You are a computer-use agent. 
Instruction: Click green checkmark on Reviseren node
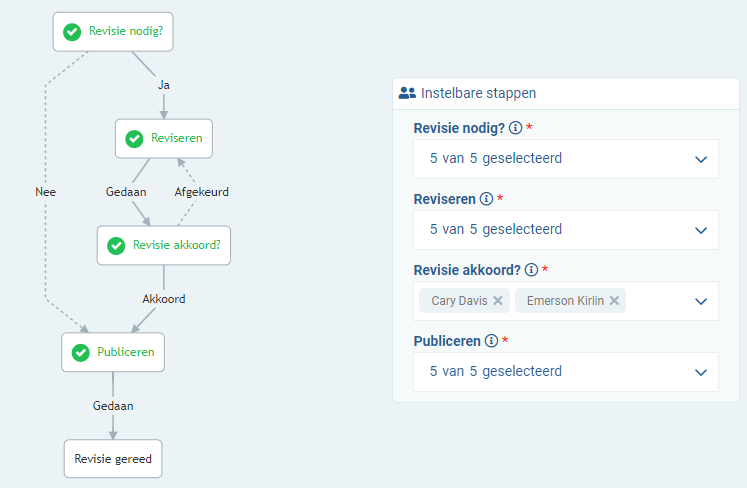click(x=134, y=139)
